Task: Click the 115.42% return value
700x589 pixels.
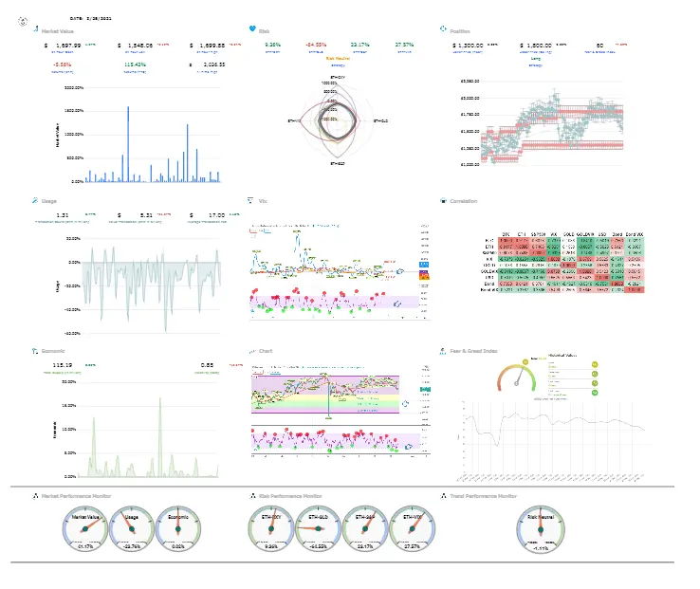Action: pos(135,64)
